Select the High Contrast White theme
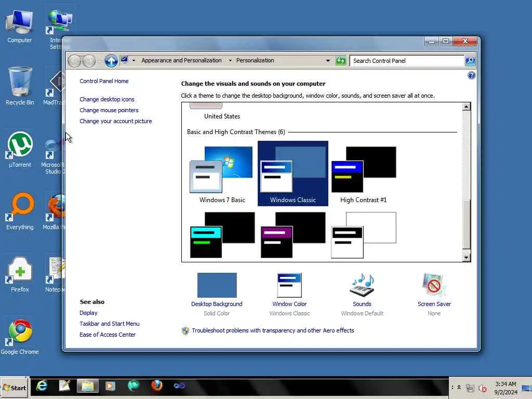The width and height of the screenshot is (532, 399). [363, 235]
